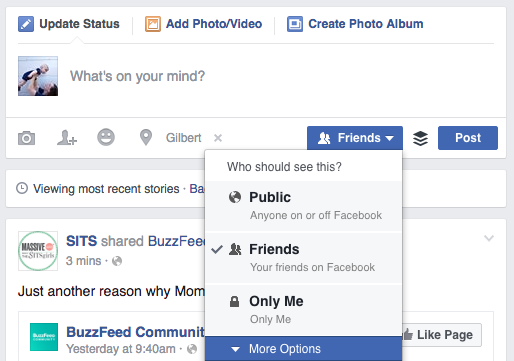This screenshot has height=361, width=514.
Task: Open the stacked layers icon beside Post
Action: [x=420, y=138]
